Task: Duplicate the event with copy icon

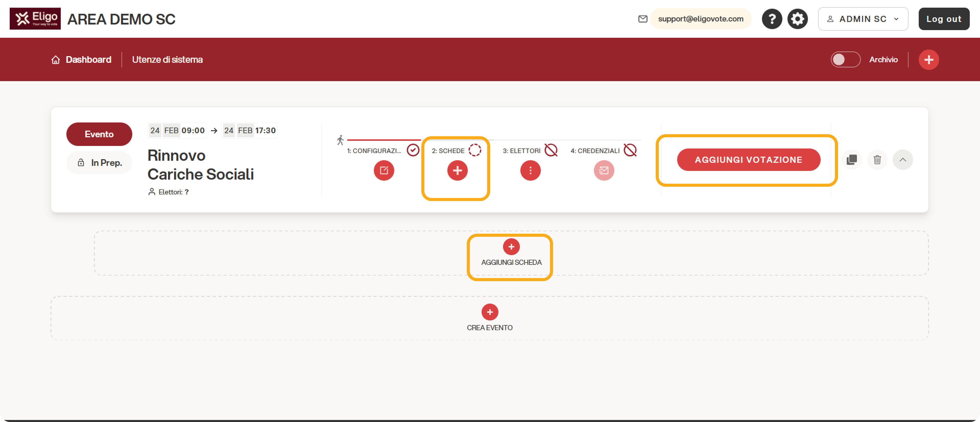Action: (x=851, y=160)
